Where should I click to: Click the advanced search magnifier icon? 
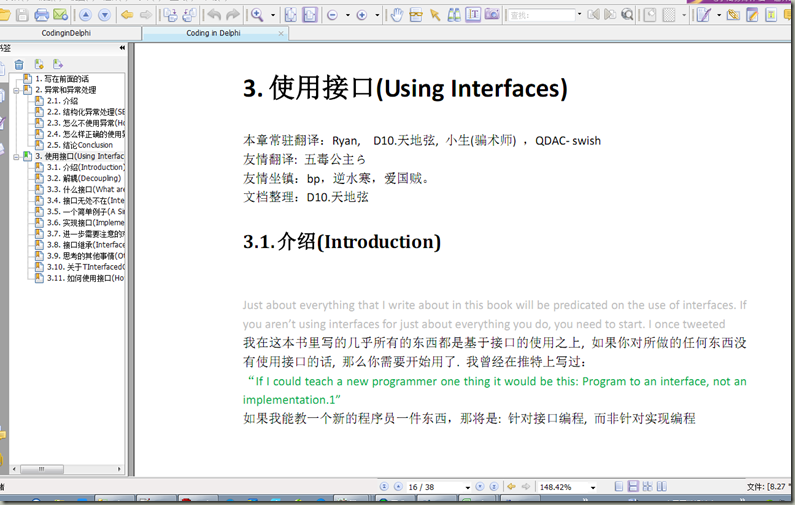(x=627, y=15)
